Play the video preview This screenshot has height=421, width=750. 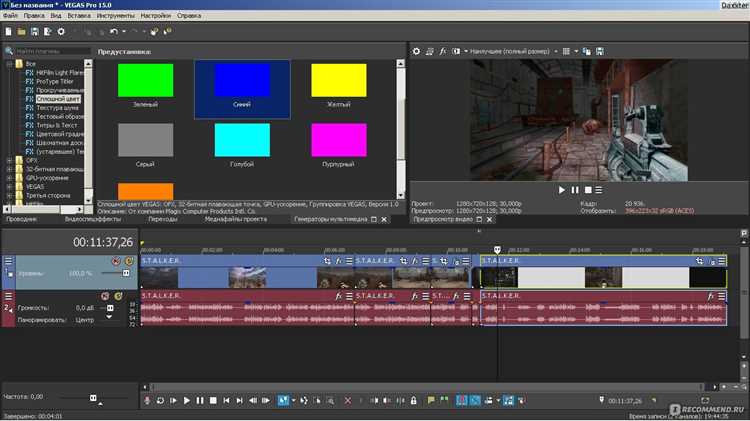click(562, 190)
